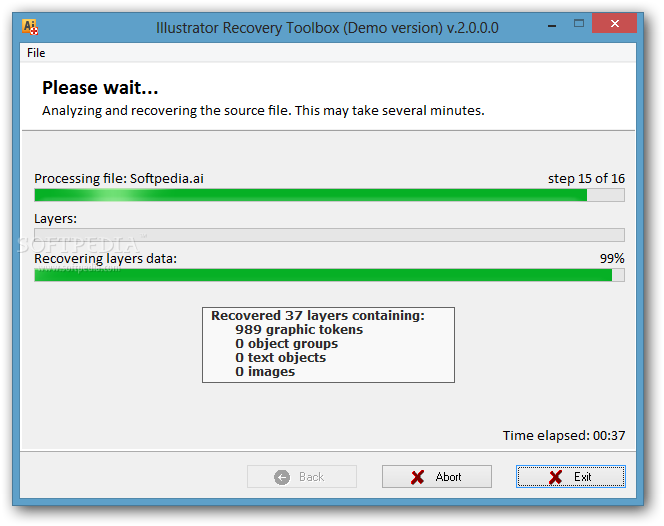Click the Illustrator Recovery Toolbox app icon
This screenshot has width=664, height=526.
click(30, 27)
